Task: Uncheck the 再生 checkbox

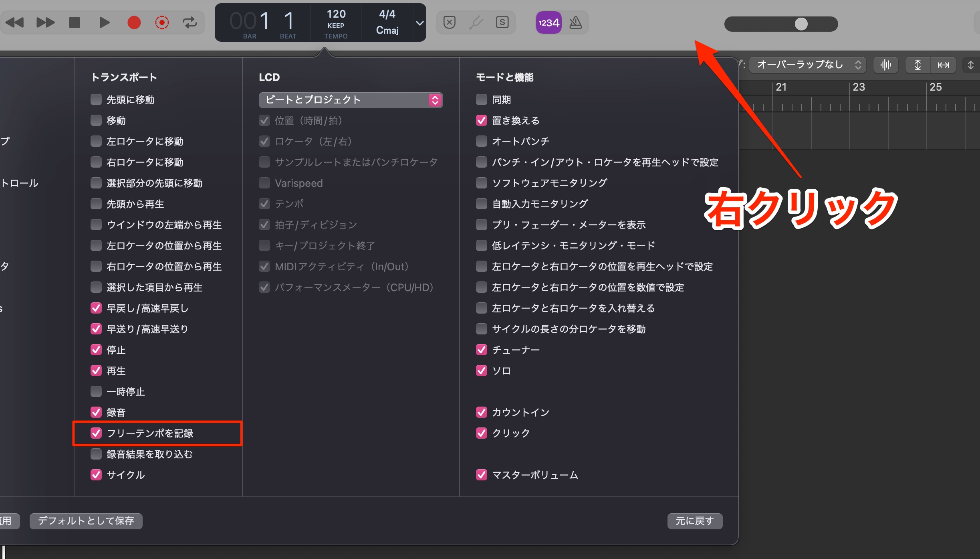Action: tap(96, 371)
